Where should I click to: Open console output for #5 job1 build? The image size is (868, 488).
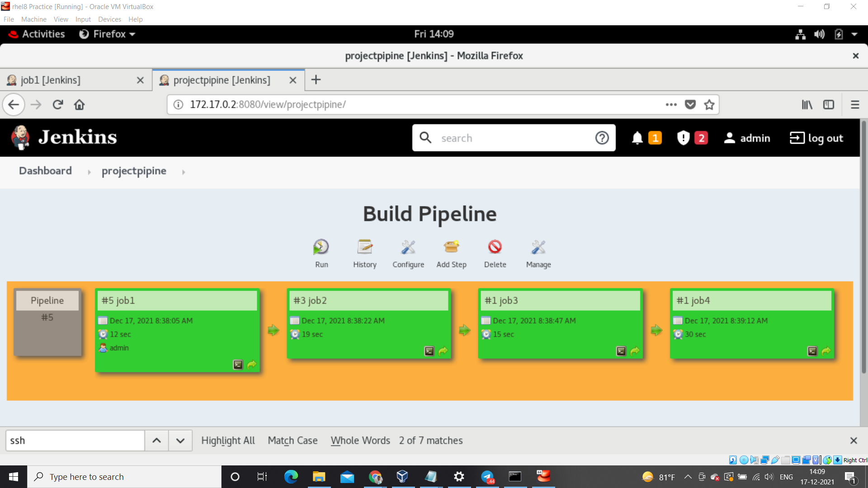pos(238,365)
